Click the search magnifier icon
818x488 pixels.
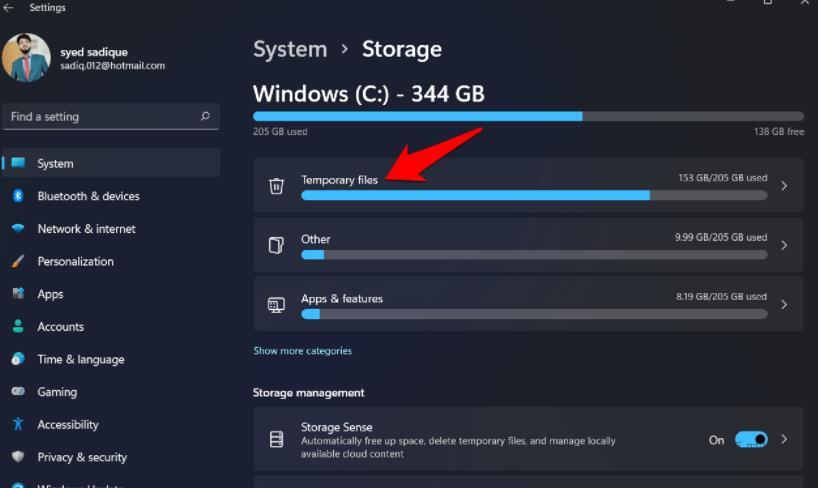point(205,117)
